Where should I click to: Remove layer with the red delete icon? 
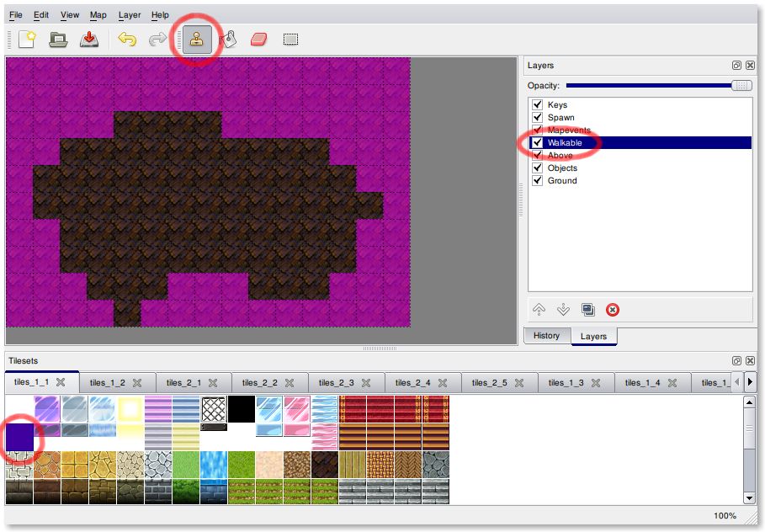click(613, 310)
